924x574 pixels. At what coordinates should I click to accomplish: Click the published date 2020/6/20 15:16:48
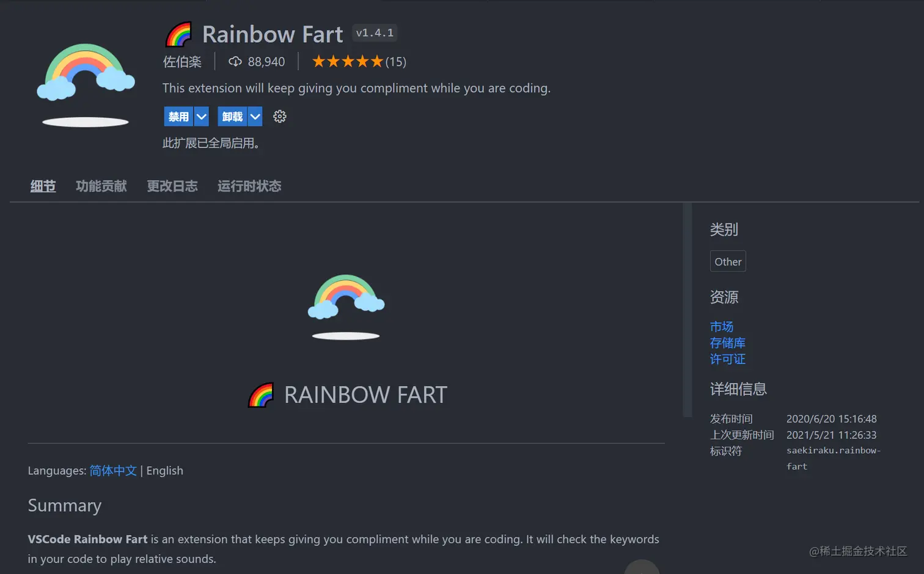pos(832,419)
